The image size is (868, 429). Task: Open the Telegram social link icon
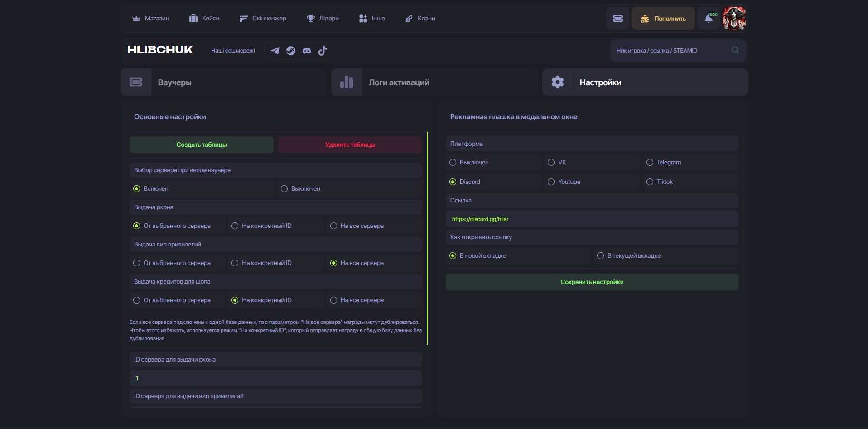275,51
